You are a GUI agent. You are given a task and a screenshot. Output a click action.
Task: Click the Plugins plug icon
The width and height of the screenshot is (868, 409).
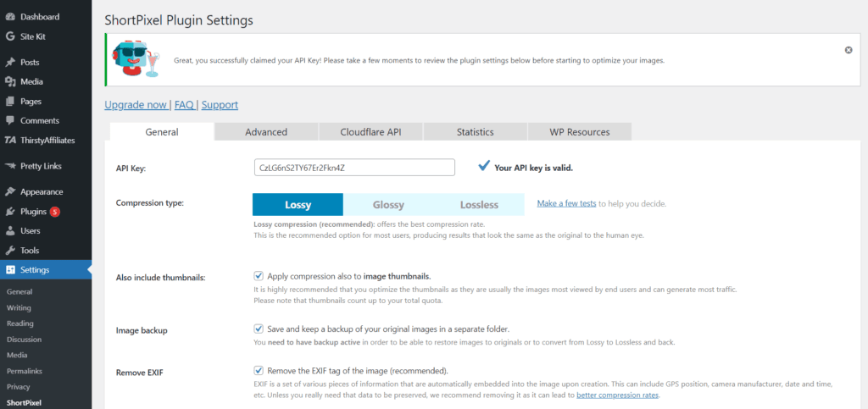tap(10, 212)
